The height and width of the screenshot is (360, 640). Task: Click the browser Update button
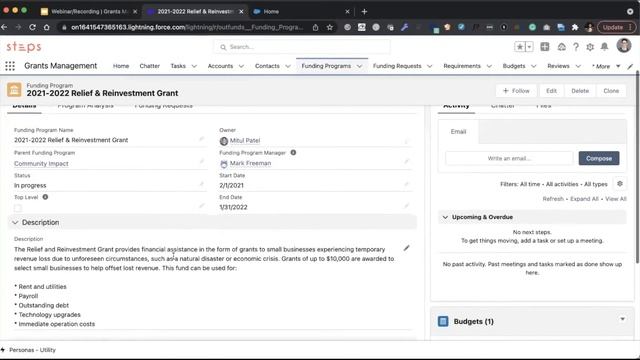click(x=616, y=27)
